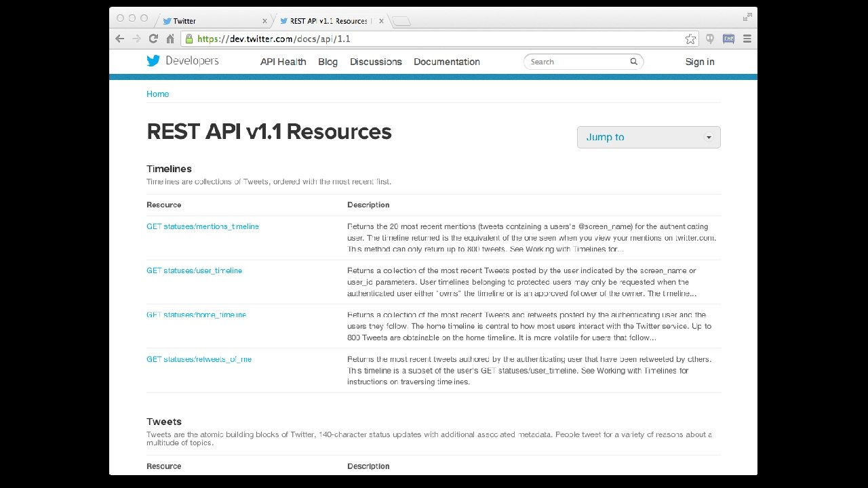This screenshot has height=488, width=868.
Task: Open the Documentation nav item
Action: click(x=446, y=62)
